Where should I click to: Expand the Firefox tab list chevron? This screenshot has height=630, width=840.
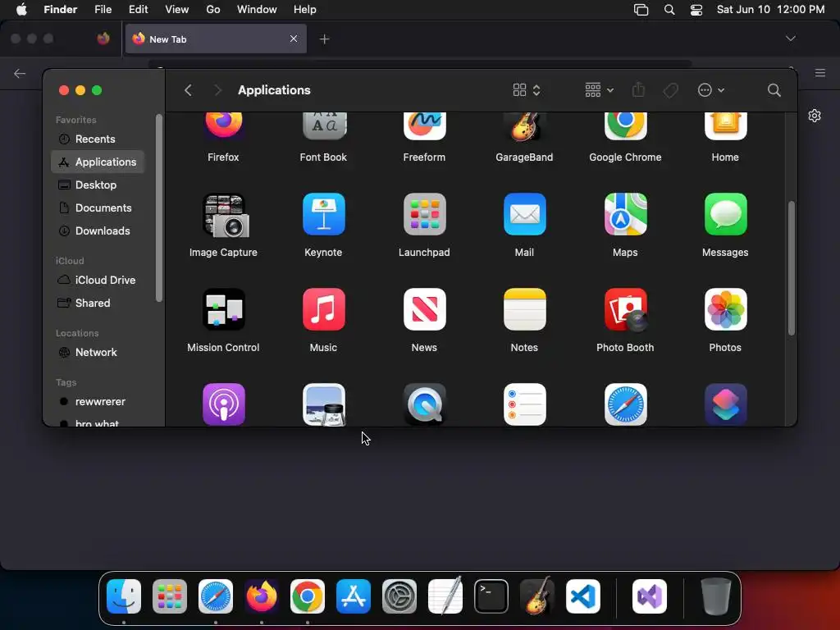point(790,39)
